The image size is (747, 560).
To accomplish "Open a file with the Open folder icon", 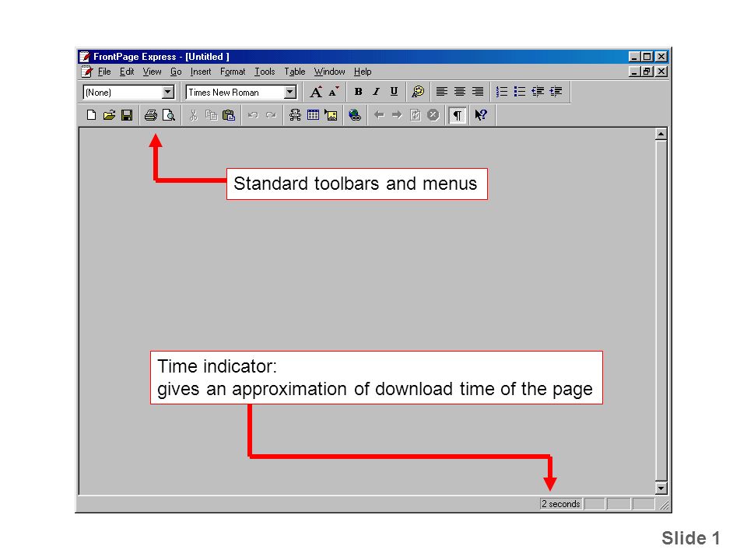I will tap(109, 115).
